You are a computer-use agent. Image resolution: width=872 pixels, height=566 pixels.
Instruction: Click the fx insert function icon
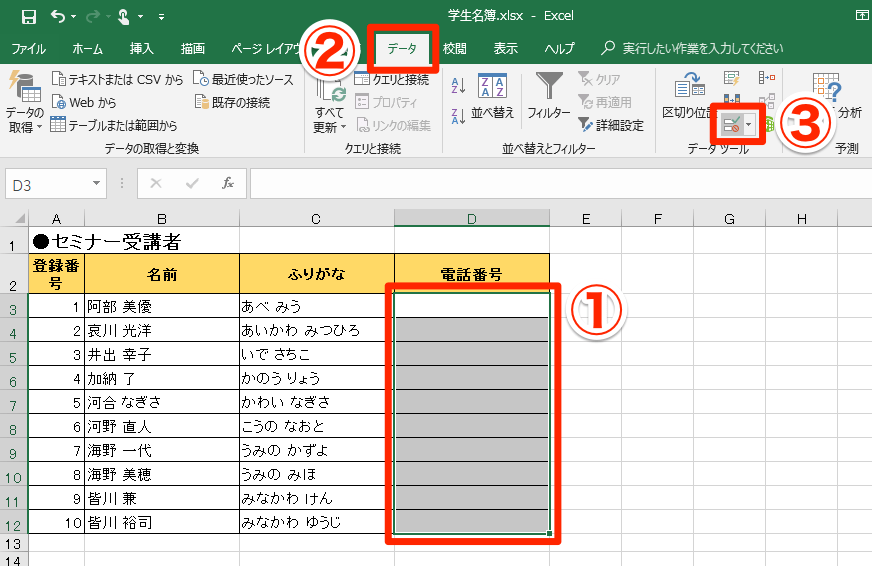pos(228,183)
